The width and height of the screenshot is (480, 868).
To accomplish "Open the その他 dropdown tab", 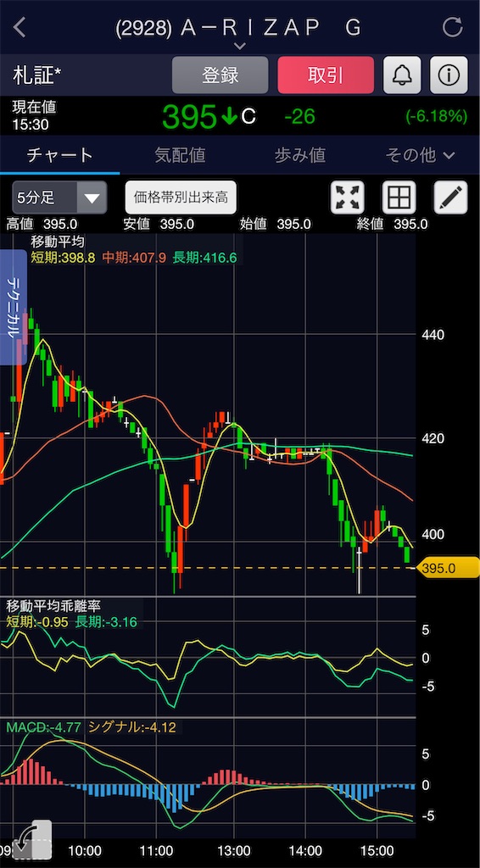I will (420, 156).
